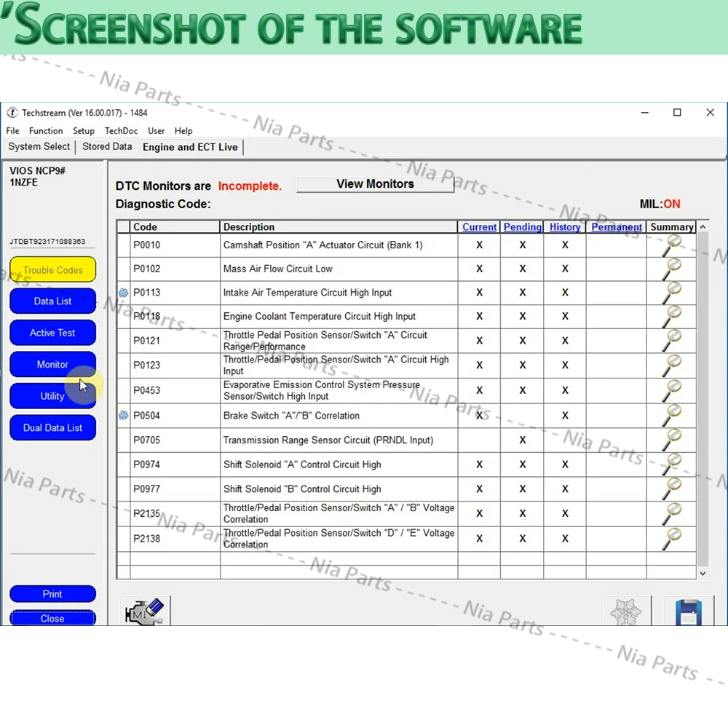This screenshot has width=728, height=728.
Task: Open summary magnifier for P0121
Action: coord(671,341)
